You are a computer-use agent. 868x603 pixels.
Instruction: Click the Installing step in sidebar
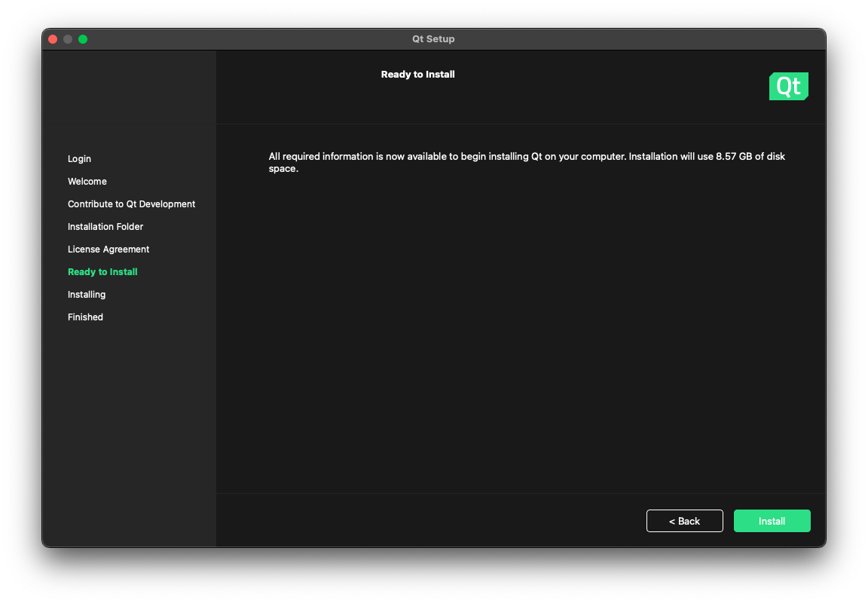point(87,295)
